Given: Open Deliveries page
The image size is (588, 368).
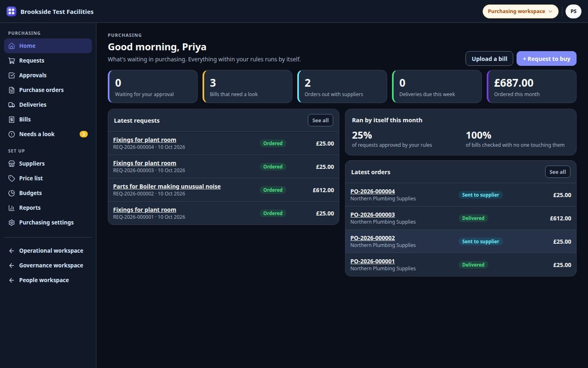Looking at the screenshot, I should coord(48,105).
